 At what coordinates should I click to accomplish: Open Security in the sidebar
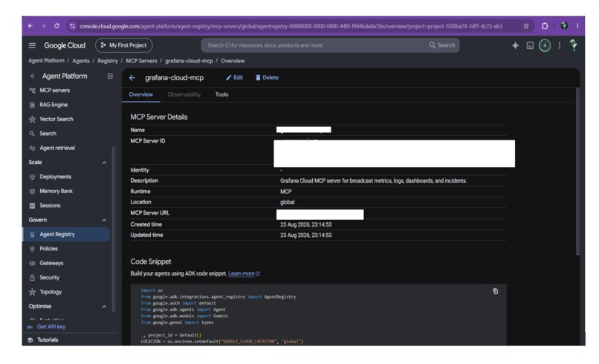(49, 278)
